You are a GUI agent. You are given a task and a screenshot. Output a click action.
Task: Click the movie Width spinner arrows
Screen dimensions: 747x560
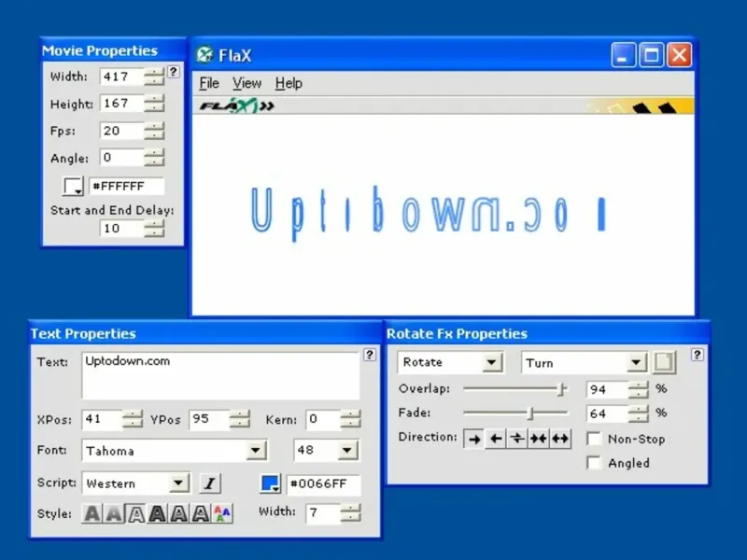click(154, 77)
